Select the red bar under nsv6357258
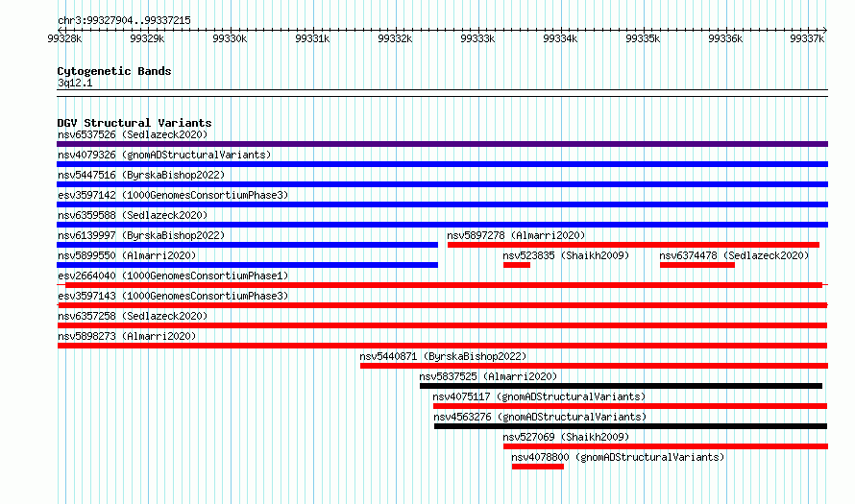 (442, 325)
